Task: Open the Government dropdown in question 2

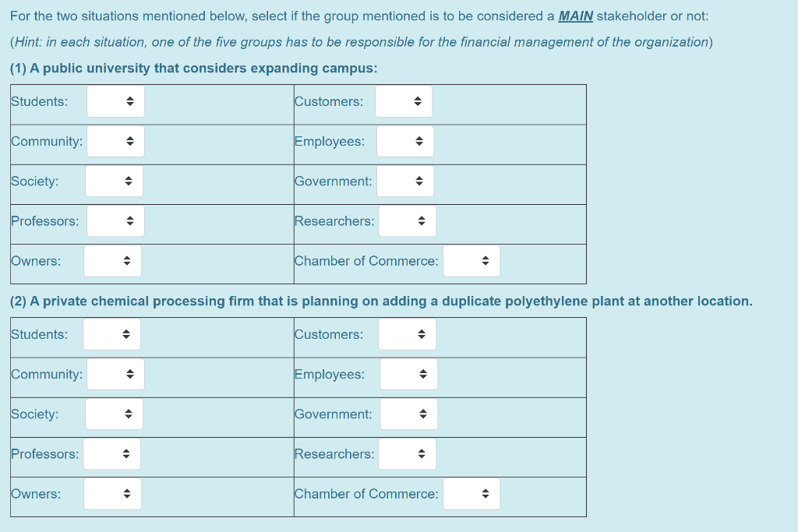Action: (408, 414)
